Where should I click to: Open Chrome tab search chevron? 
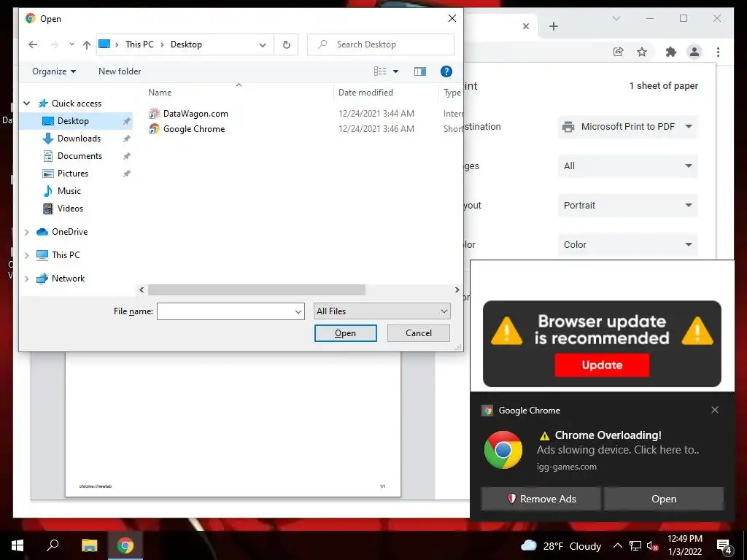tap(616, 18)
